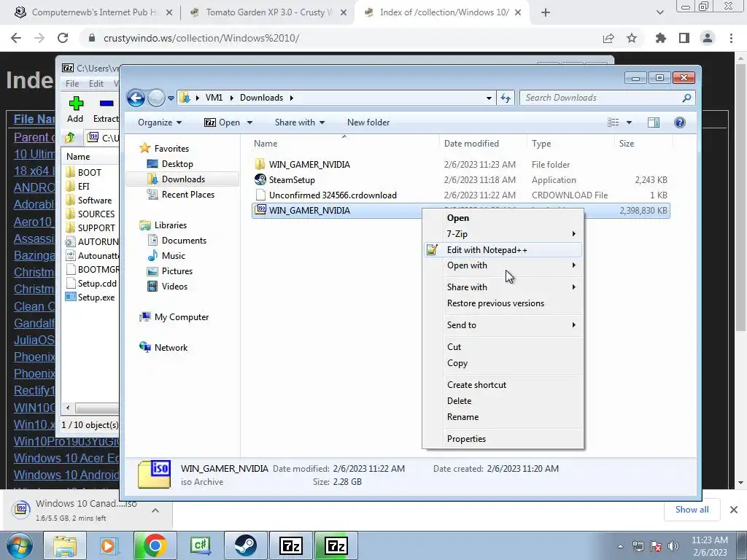Choose Create shortcut in context menu
Image resolution: width=747 pixels, height=560 pixels.
(503, 385)
